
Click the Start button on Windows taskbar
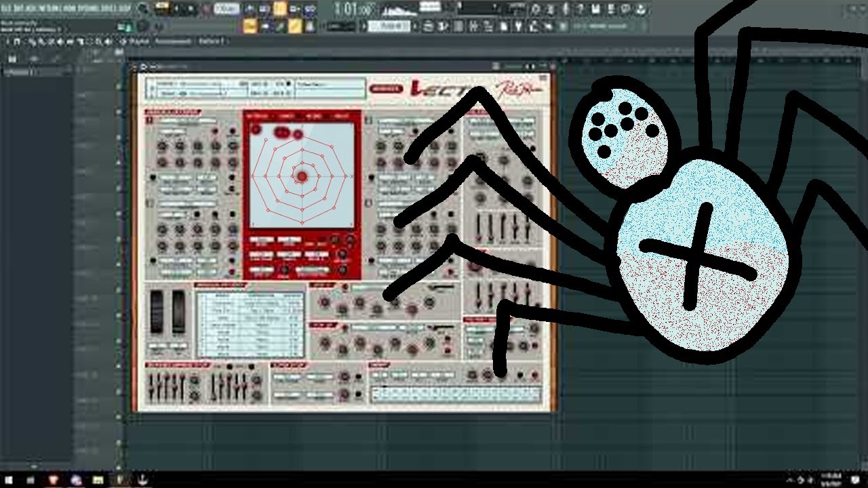(x=9, y=480)
